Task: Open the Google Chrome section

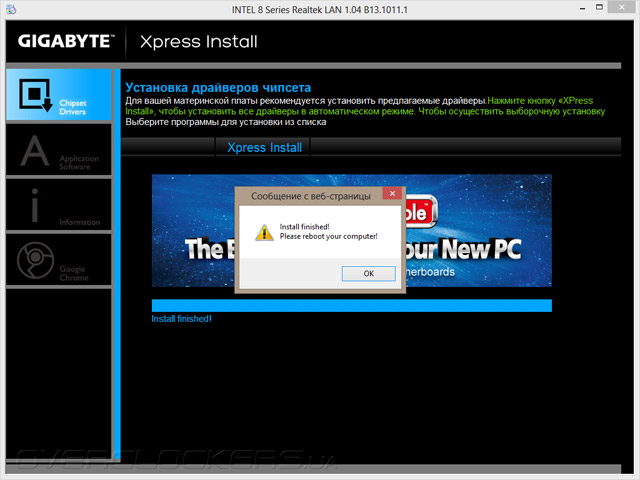Action: pos(59,260)
